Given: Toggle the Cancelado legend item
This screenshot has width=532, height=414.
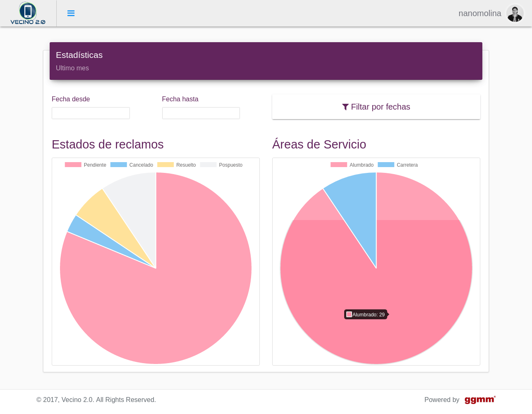Looking at the screenshot, I should [132, 165].
